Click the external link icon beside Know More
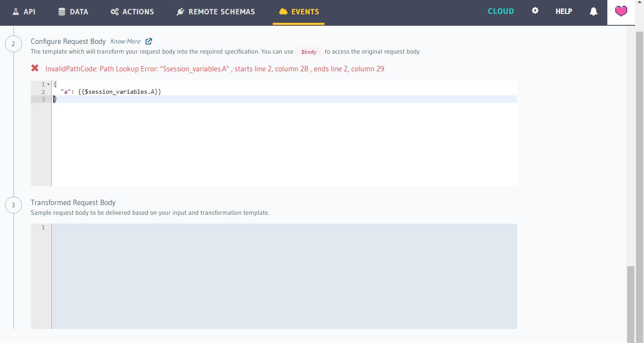The height and width of the screenshot is (343, 644). [x=148, y=41]
